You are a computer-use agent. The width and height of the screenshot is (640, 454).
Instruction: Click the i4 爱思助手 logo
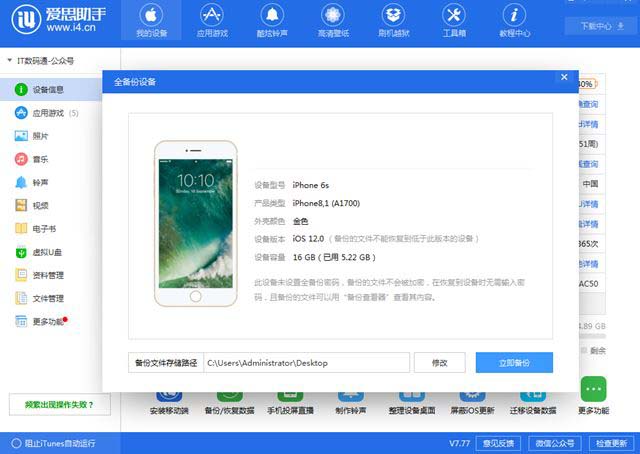pos(58,19)
